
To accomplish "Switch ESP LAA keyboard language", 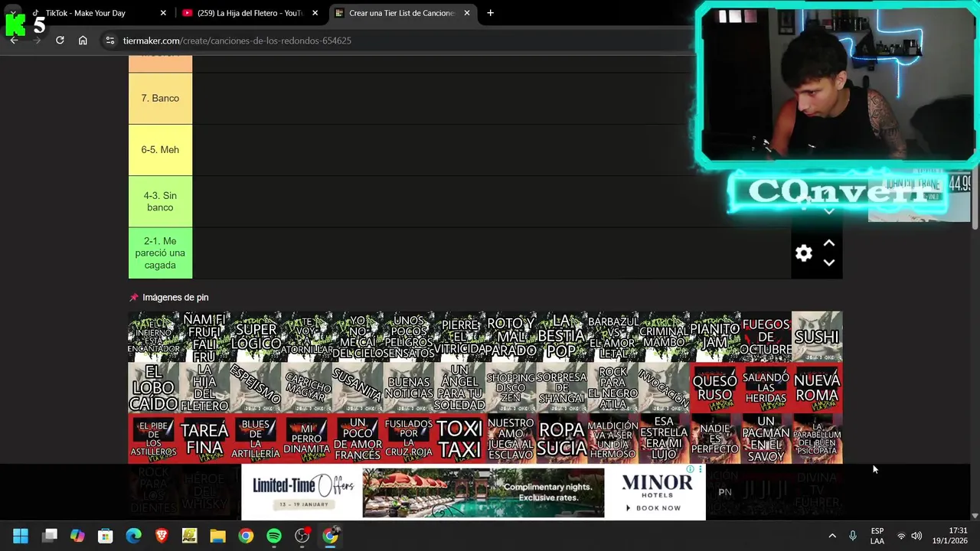I will [x=877, y=536].
